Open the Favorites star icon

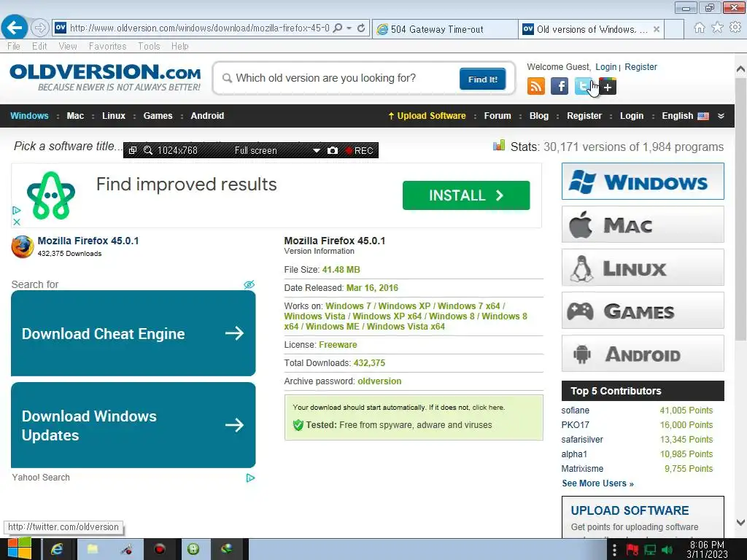(x=718, y=28)
